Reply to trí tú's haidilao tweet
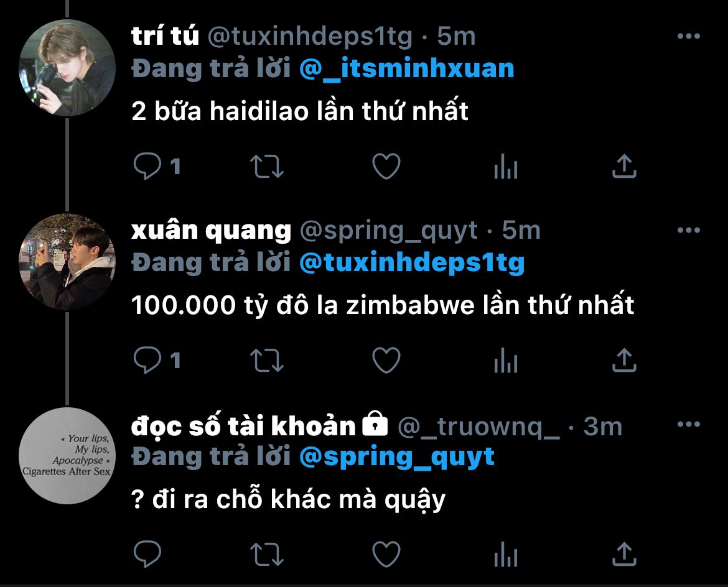 pyautogui.click(x=147, y=166)
